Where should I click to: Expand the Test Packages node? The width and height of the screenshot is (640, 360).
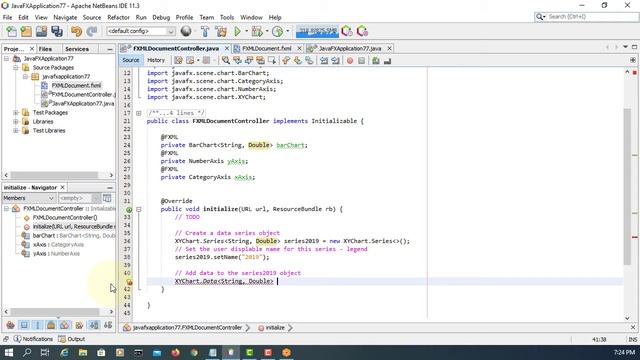click(16, 113)
